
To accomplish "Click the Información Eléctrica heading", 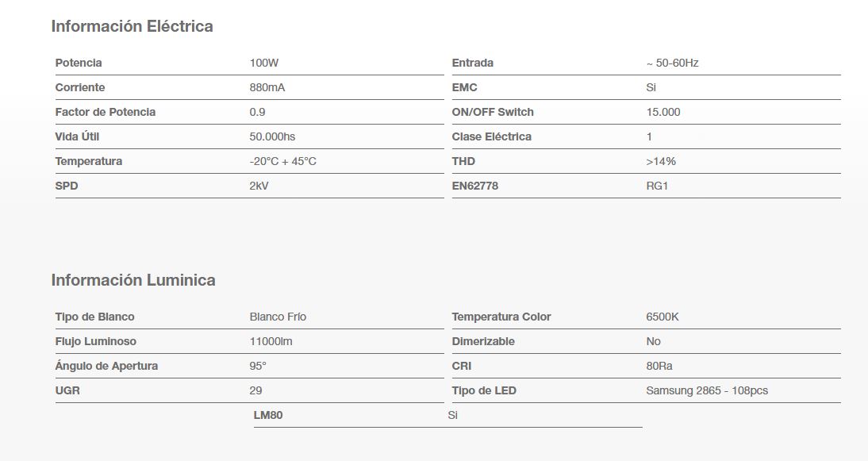I will tap(132, 26).
